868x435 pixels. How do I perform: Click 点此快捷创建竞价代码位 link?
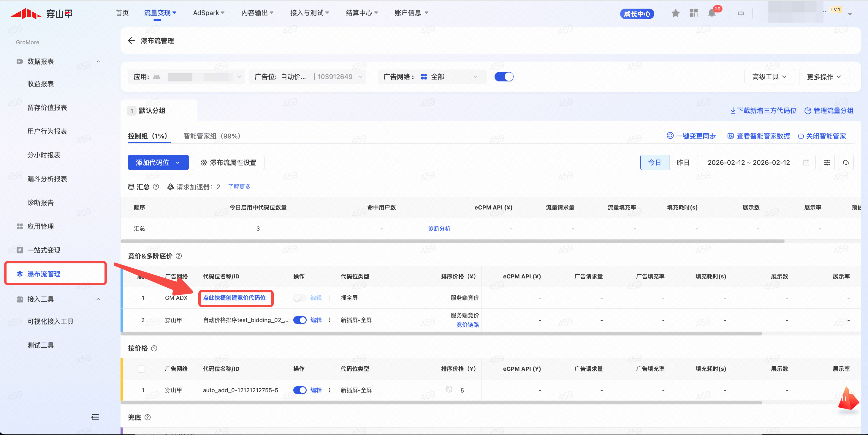[x=234, y=298]
